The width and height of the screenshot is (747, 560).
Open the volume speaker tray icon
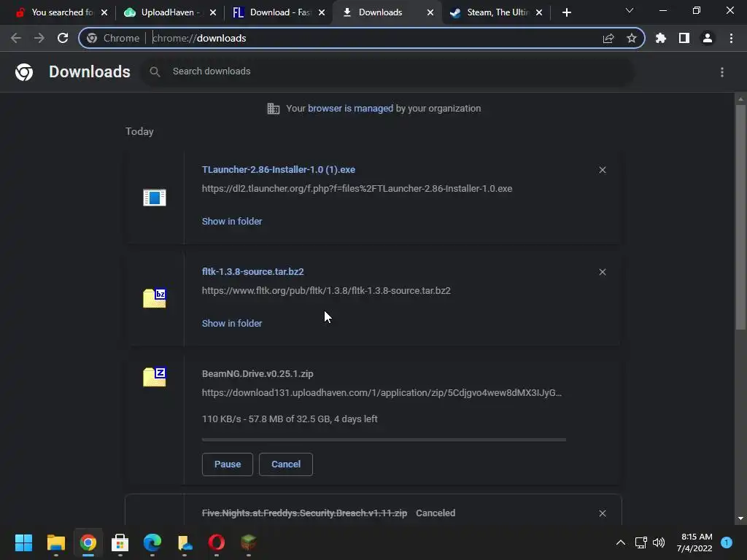pyautogui.click(x=659, y=542)
